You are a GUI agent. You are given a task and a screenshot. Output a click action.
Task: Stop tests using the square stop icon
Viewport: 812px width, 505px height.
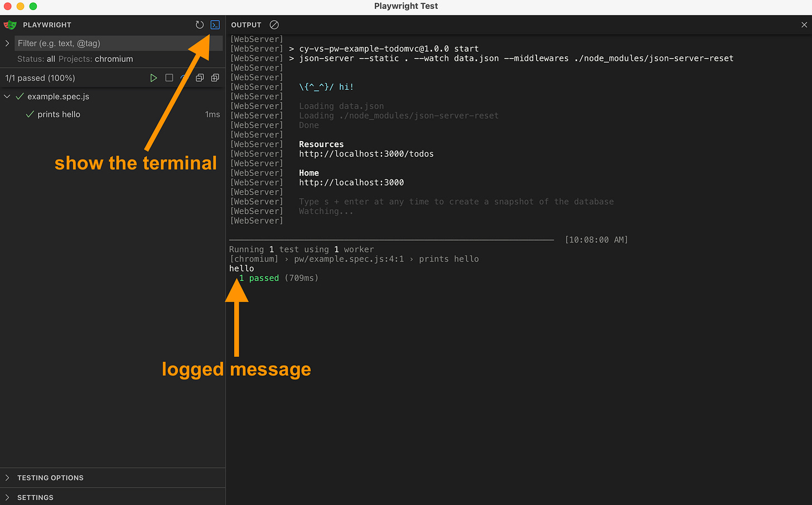click(169, 77)
